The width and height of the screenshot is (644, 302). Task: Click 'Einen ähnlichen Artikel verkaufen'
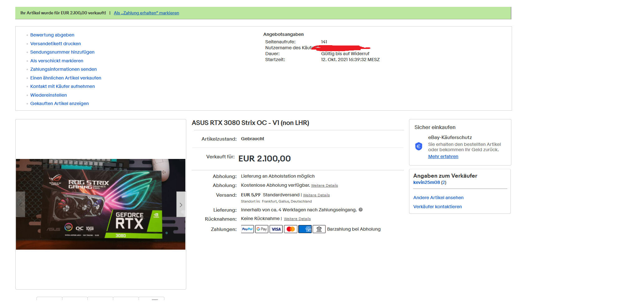point(66,78)
